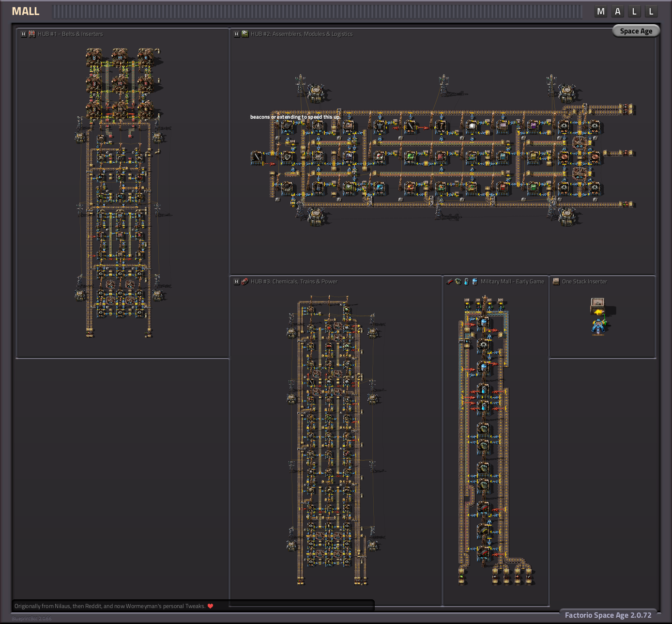Open the One Stack Inserter blueprint preview

coord(599,317)
